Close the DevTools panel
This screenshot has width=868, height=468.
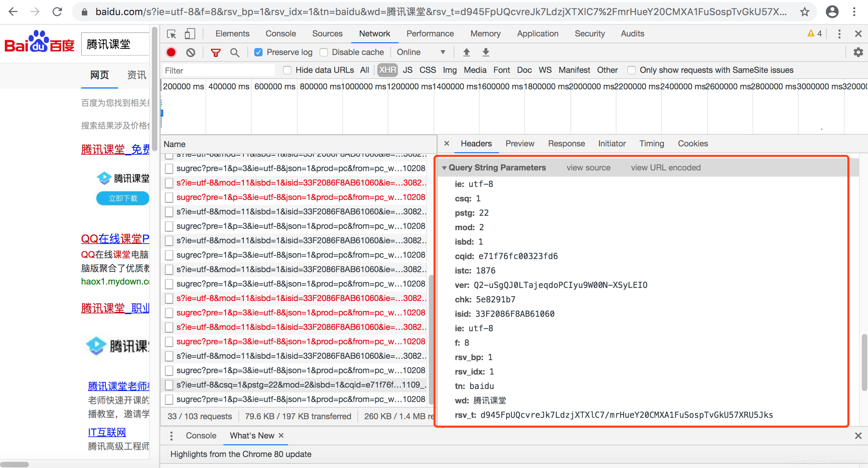858,34
